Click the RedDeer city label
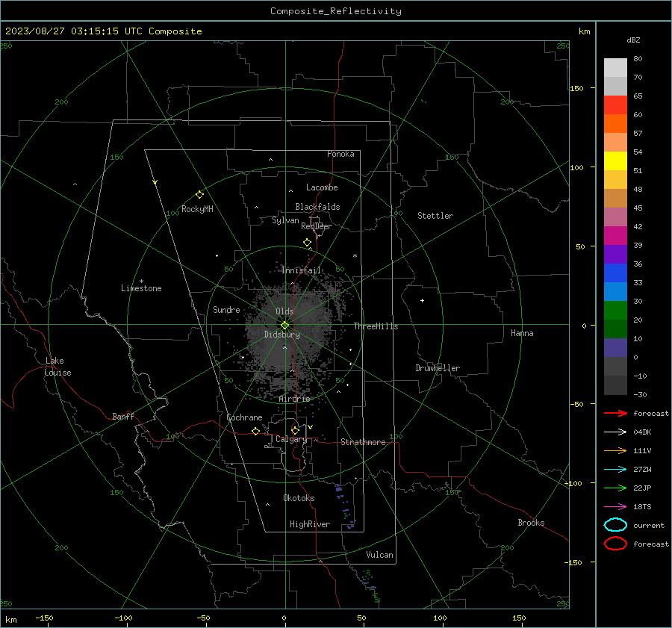Image resolution: width=672 pixels, height=628 pixels. [317, 226]
